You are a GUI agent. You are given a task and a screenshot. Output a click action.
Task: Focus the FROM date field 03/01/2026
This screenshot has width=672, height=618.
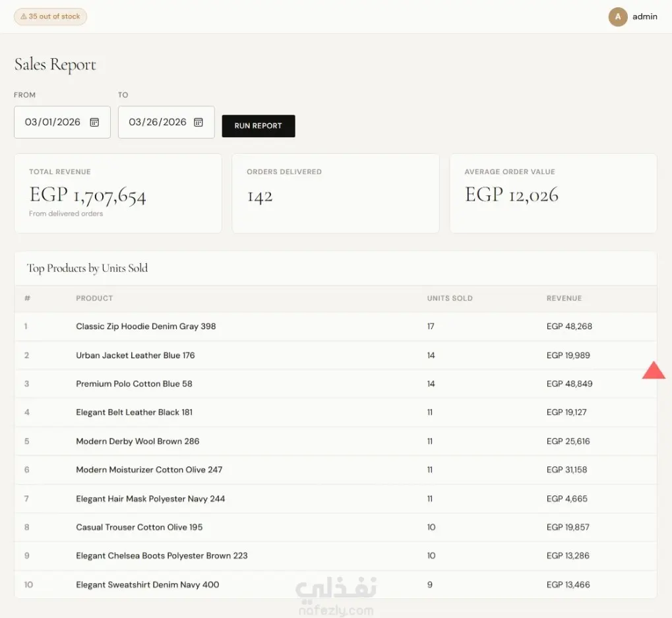pos(62,122)
